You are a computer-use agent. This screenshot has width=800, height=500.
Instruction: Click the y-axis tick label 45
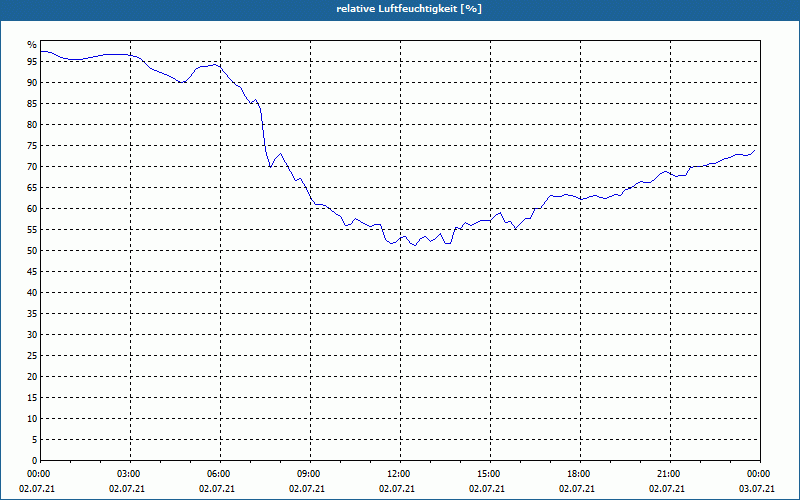coord(32,272)
